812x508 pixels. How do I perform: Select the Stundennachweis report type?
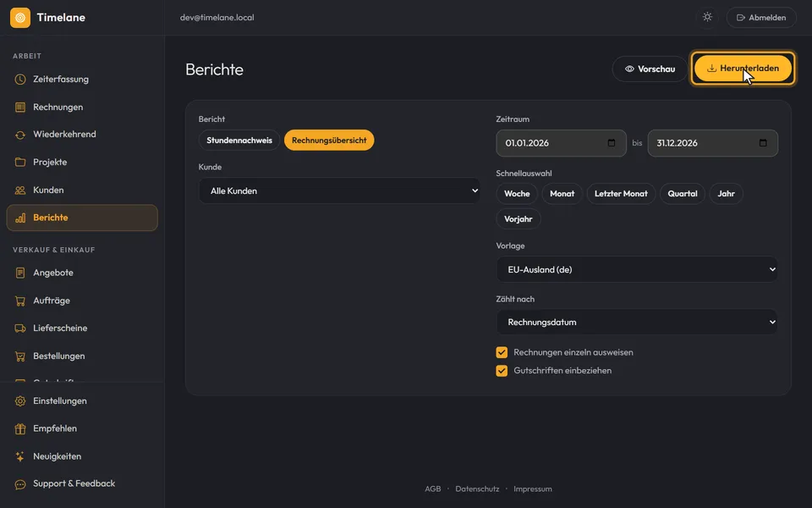coord(239,141)
